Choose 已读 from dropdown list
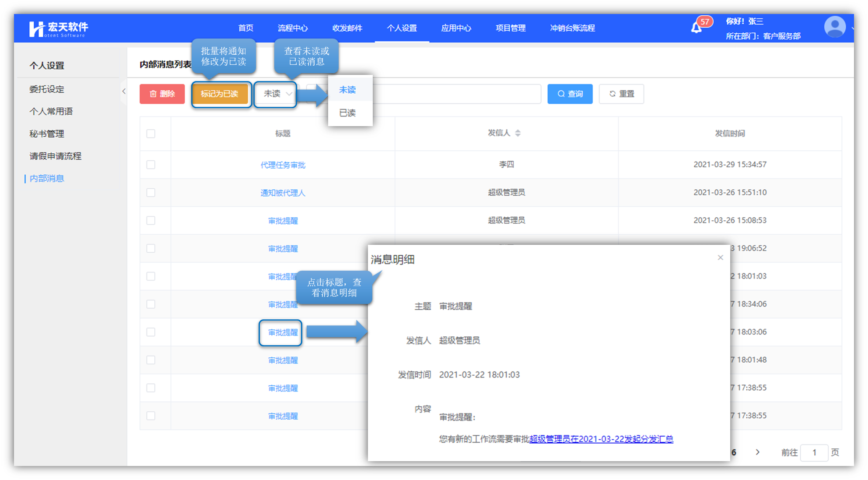The width and height of the screenshot is (868, 480). click(x=347, y=113)
